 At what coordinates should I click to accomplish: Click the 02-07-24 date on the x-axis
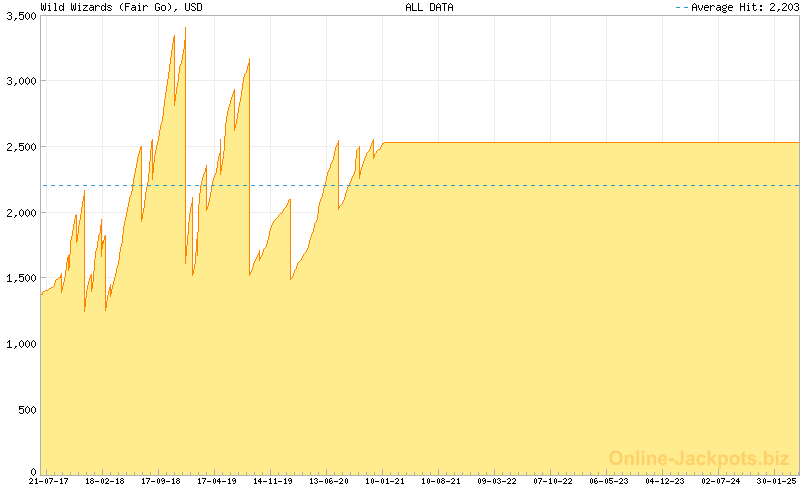pos(721,481)
